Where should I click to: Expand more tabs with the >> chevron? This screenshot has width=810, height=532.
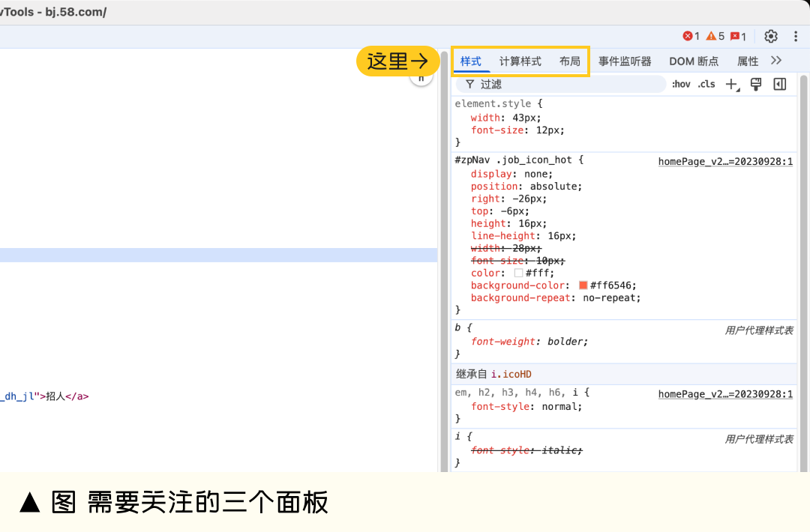tap(776, 61)
